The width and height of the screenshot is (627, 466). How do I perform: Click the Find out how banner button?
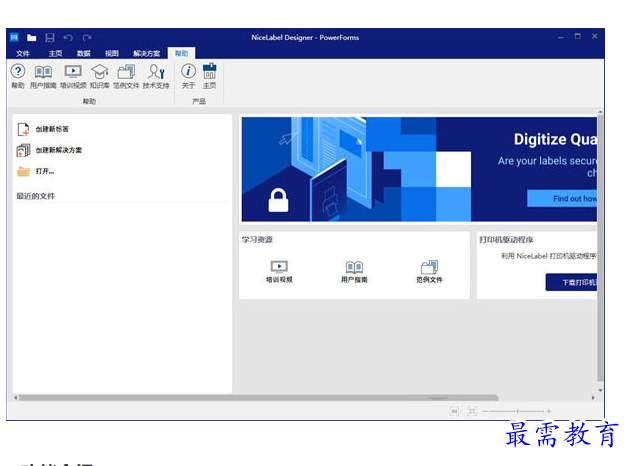click(562, 199)
